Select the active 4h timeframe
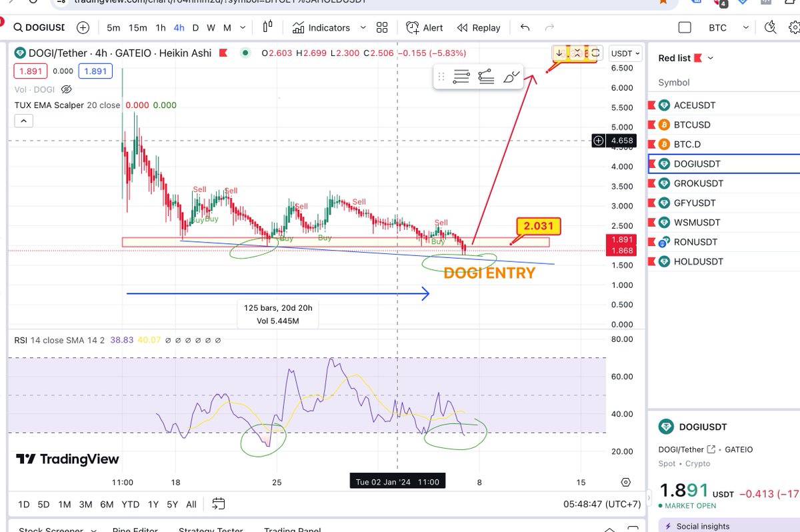 179,28
